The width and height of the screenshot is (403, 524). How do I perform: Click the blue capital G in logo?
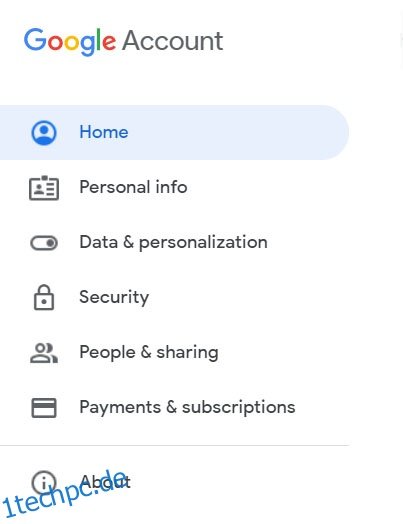35,39
